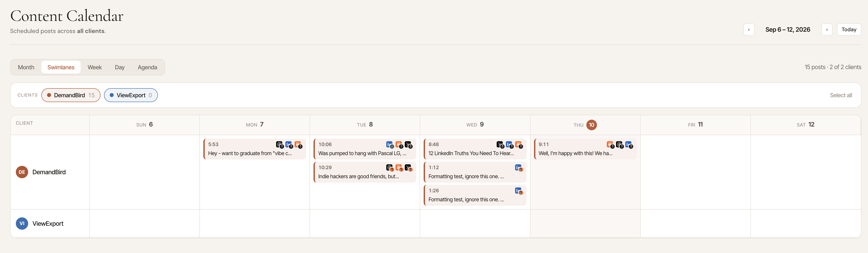Go to next week with right chevron
The width and height of the screenshot is (868, 253).
click(x=826, y=29)
